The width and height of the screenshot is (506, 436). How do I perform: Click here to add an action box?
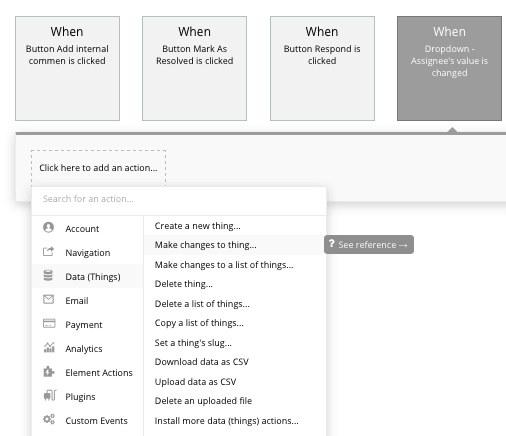click(x=98, y=168)
